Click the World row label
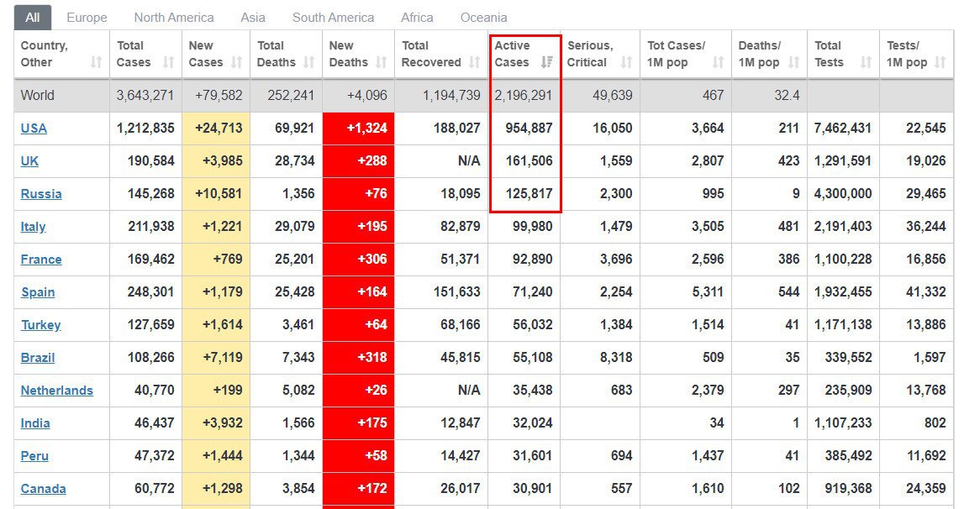Image resolution: width=980 pixels, height=509 pixels. 38,96
